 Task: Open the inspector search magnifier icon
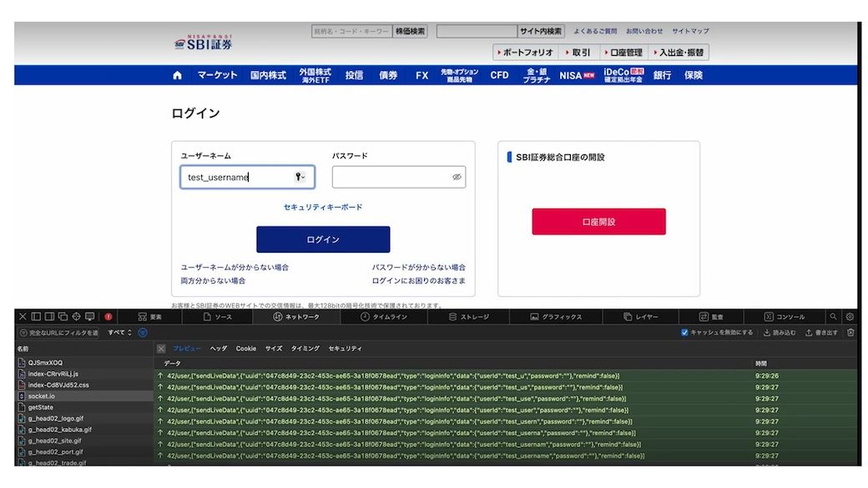click(x=833, y=316)
